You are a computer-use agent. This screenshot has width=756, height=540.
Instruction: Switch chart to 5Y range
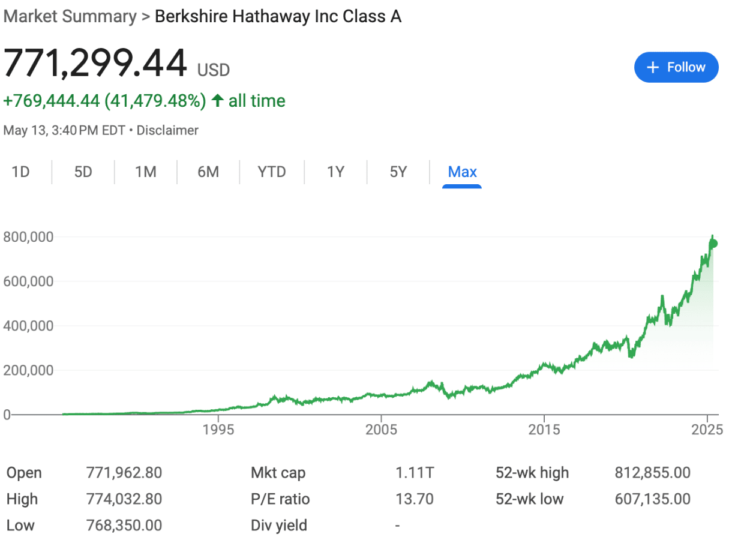(x=398, y=172)
